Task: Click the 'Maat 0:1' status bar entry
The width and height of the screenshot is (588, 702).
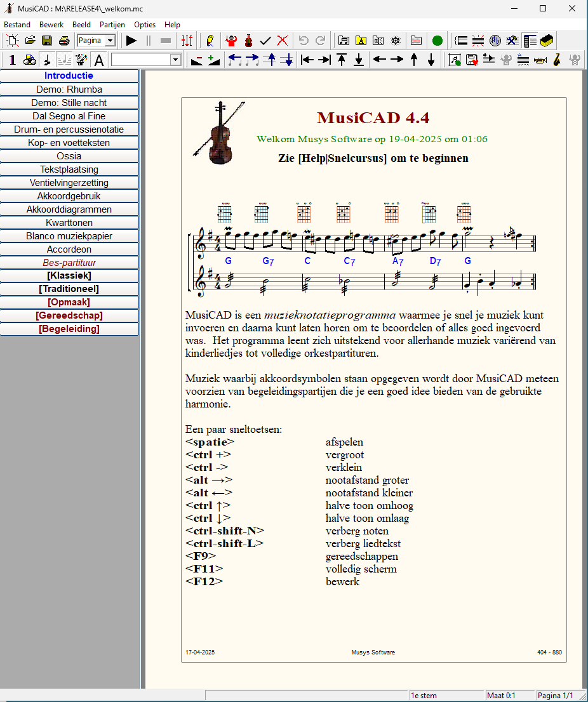Action: point(511,695)
